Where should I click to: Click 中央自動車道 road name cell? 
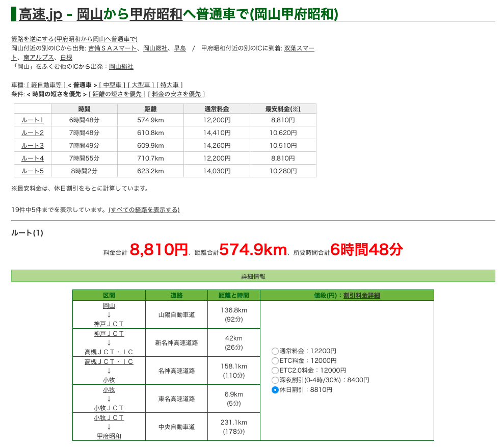click(x=176, y=427)
